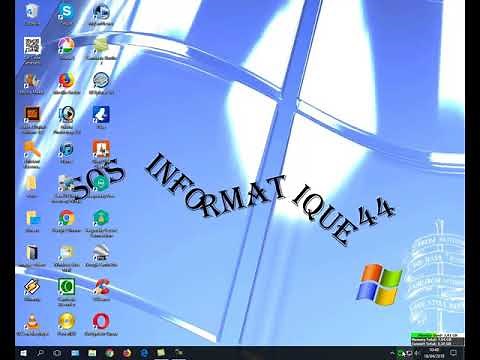Open the Windows Start menu
Image resolution: width=480 pixels, height=360 pixels.
point(24,353)
